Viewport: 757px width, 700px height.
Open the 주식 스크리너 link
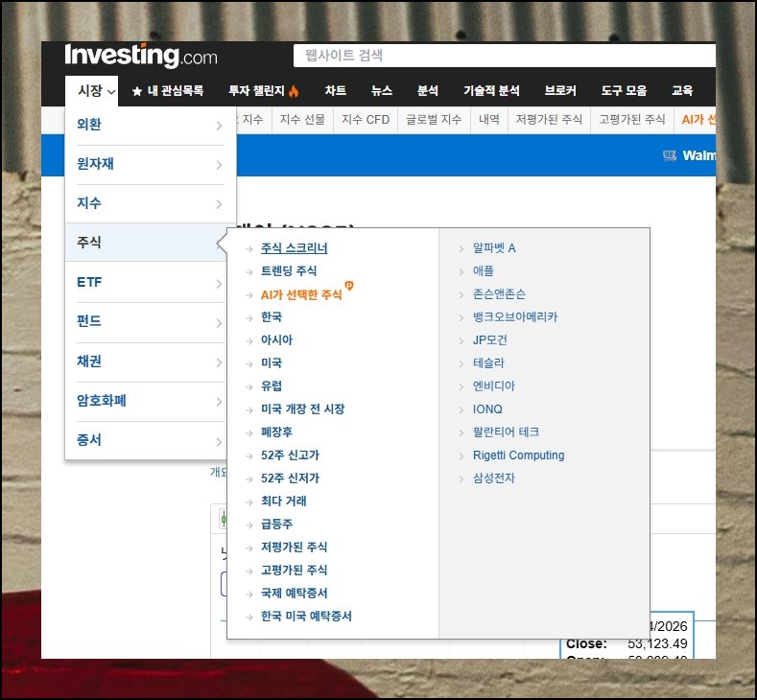tap(294, 248)
